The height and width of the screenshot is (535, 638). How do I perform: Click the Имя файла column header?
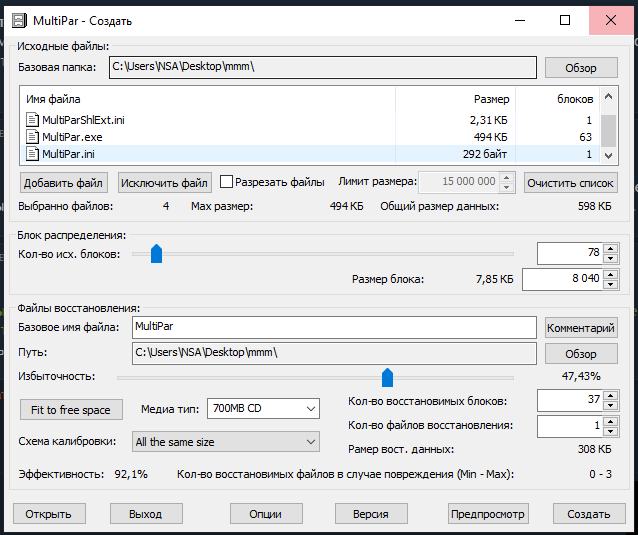point(208,99)
